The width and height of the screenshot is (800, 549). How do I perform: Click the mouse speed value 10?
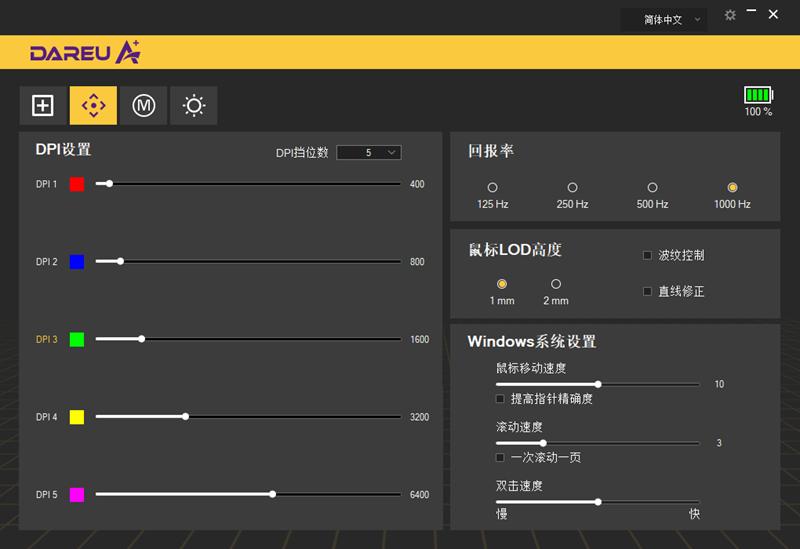[x=719, y=384]
